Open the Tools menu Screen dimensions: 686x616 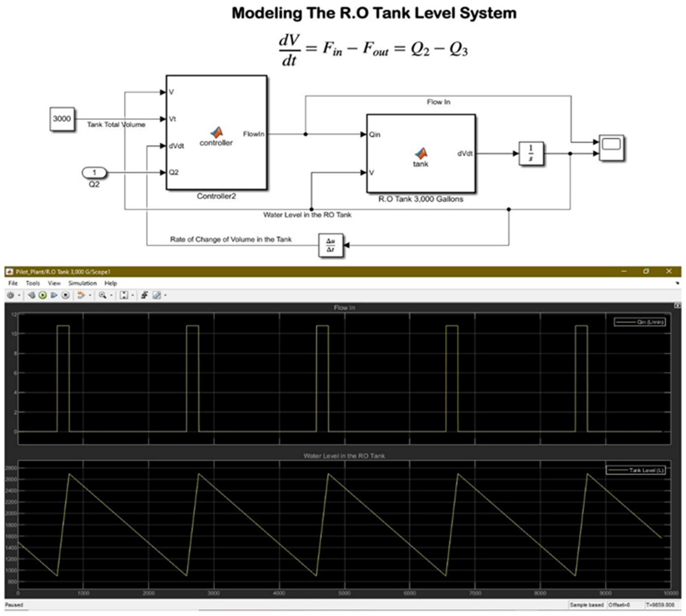click(33, 283)
